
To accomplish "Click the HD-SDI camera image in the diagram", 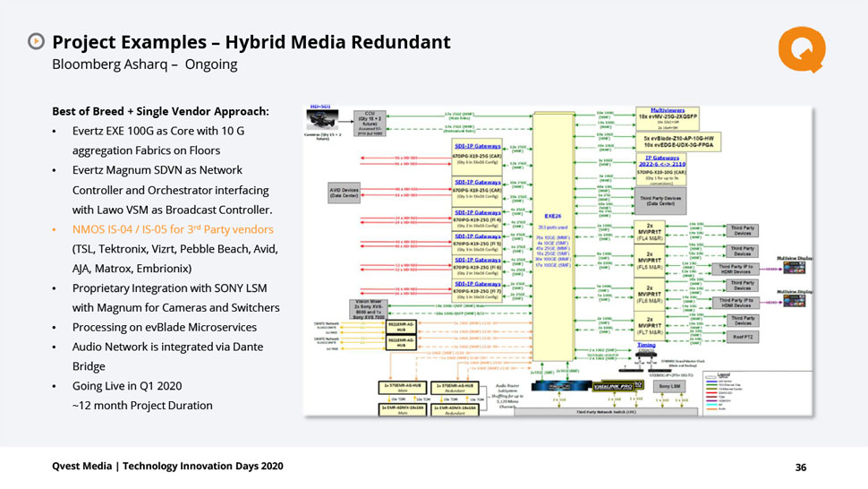I will [x=322, y=120].
